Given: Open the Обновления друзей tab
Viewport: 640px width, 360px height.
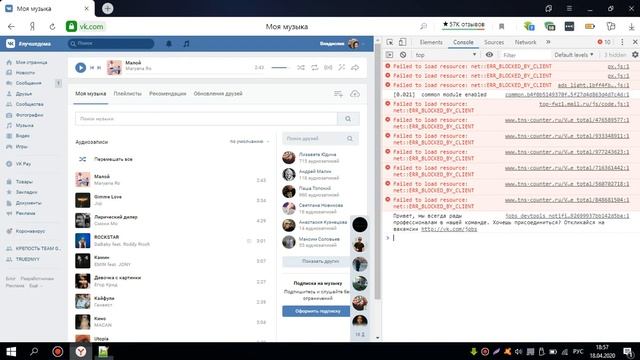Looking at the screenshot, I should point(218,93).
